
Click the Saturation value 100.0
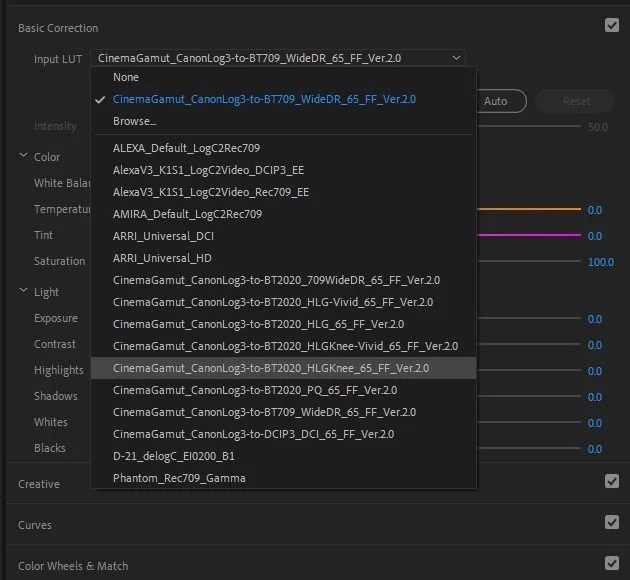click(x=601, y=262)
